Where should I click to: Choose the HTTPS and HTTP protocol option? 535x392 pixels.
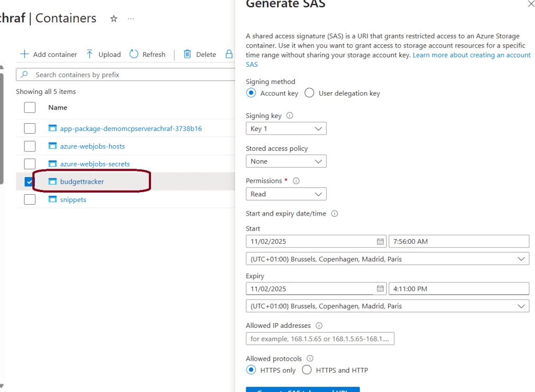pos(307,370)
